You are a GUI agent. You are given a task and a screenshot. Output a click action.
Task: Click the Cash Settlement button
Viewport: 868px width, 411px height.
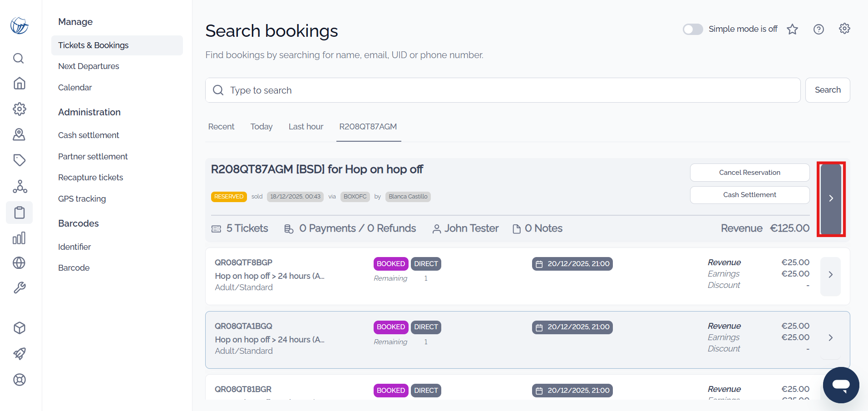tap(750, 195)
